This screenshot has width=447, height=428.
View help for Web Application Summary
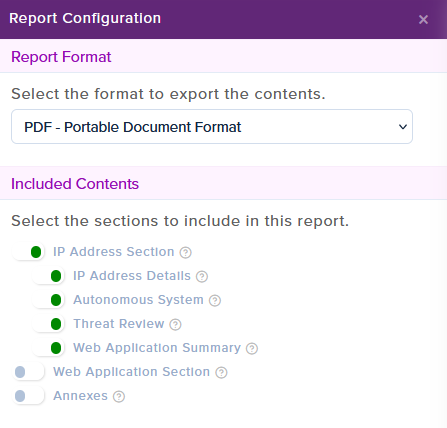(252, 348)
